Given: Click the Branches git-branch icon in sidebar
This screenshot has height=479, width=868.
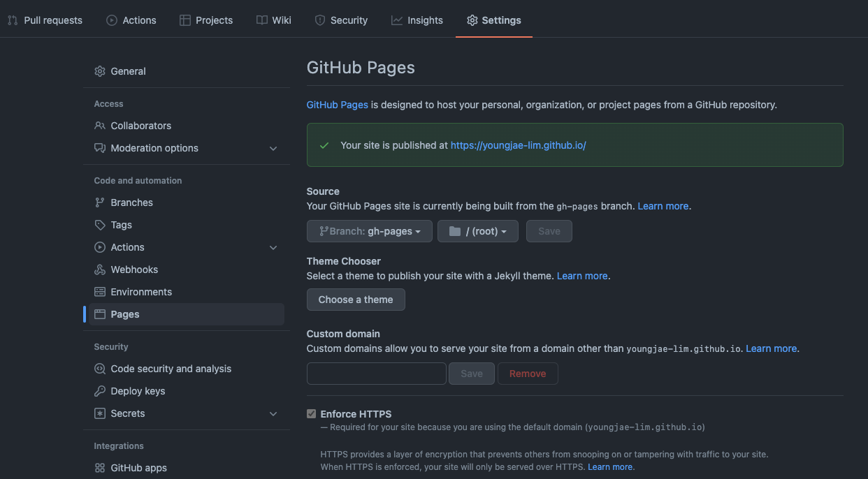Looking at the screenshot, I should (100, 202).
